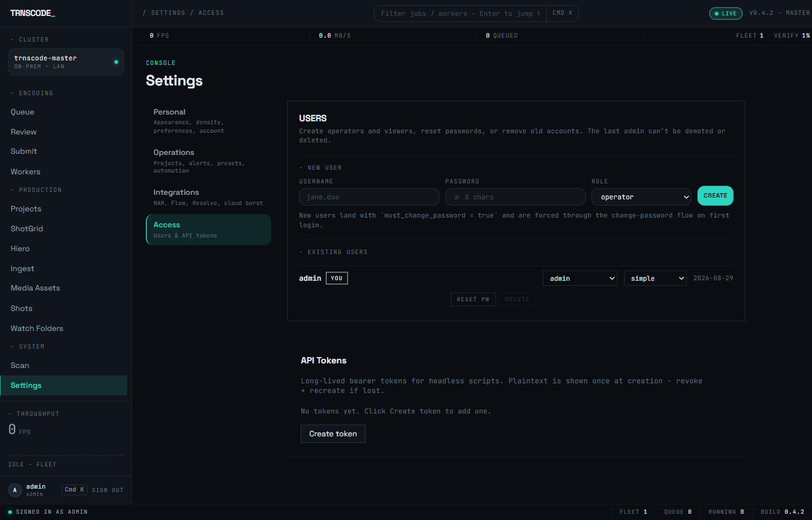Click the 0 QUEUED stat
The image size is (812, 520).
point(501,35)
